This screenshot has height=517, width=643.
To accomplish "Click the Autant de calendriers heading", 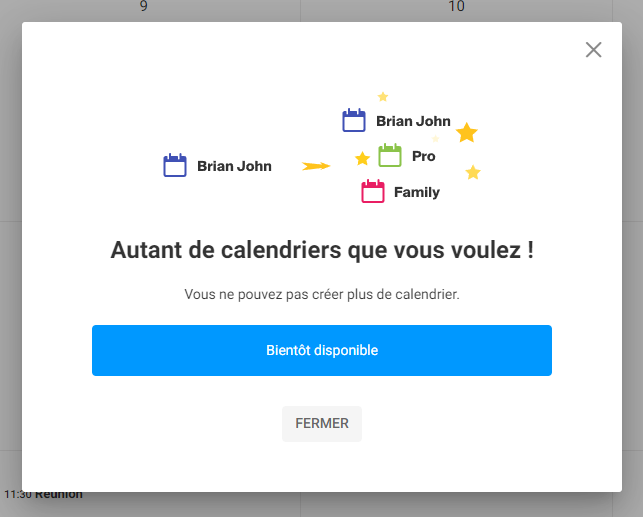I will [322, 250].
